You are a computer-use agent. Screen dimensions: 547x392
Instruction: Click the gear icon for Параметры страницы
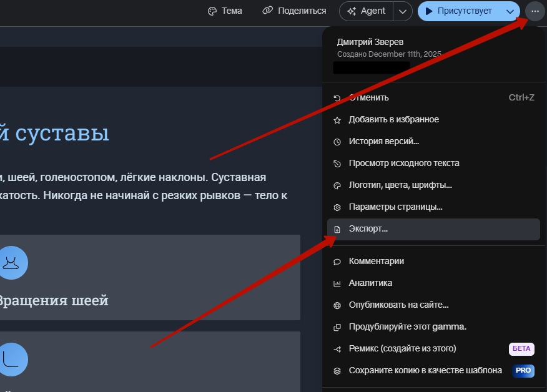pos(337,207)
